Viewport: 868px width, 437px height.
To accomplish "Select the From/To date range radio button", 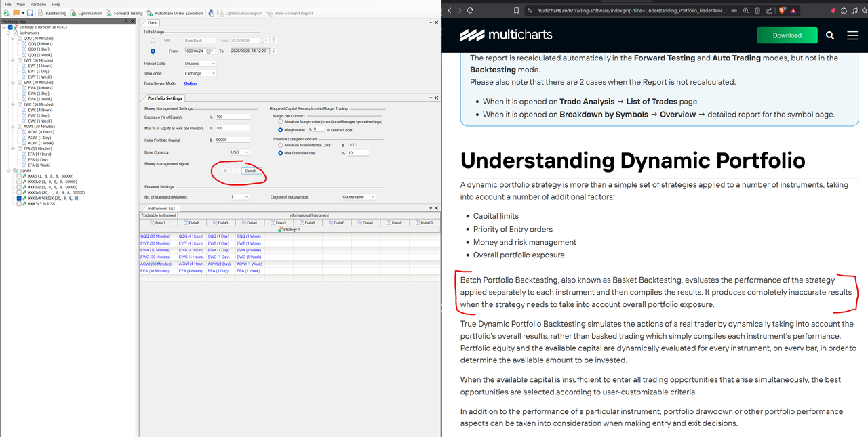I will (153, 51).
